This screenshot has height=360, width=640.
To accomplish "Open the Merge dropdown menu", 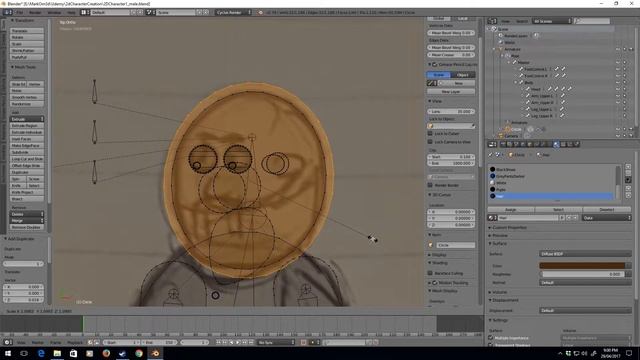I will pos(27,220).
